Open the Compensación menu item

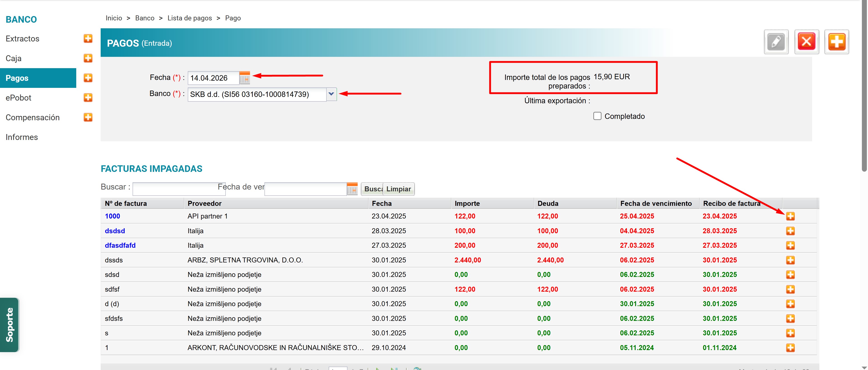tap(33, 117)
